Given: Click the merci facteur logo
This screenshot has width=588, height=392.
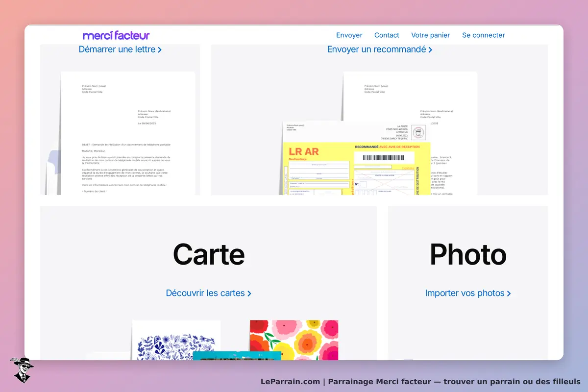Looking at the screenshot, I should [116, 35].
